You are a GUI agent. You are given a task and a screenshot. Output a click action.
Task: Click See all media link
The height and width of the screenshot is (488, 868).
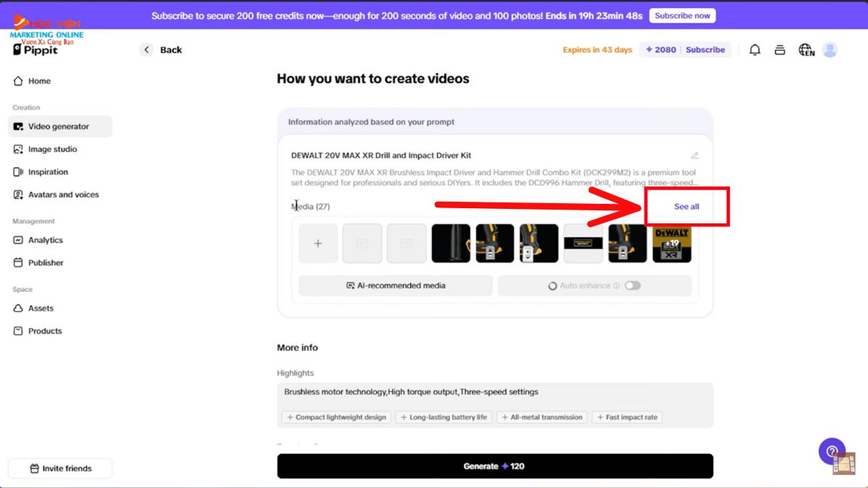[686, 207]
